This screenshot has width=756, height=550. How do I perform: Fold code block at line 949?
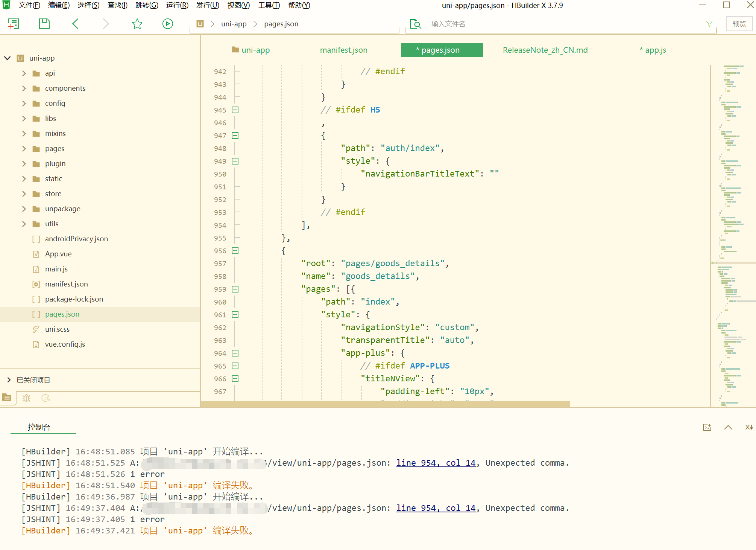click(x=235, y=161)
